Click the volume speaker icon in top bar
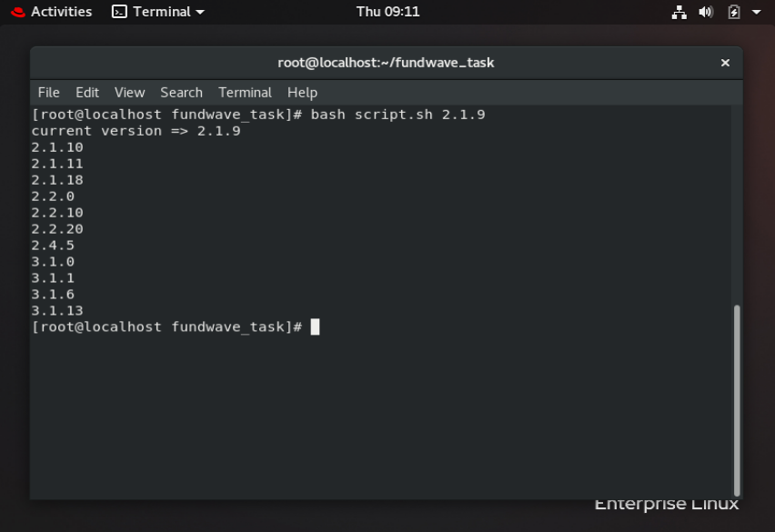The image size is (775, 532). (x=706, y=12)
